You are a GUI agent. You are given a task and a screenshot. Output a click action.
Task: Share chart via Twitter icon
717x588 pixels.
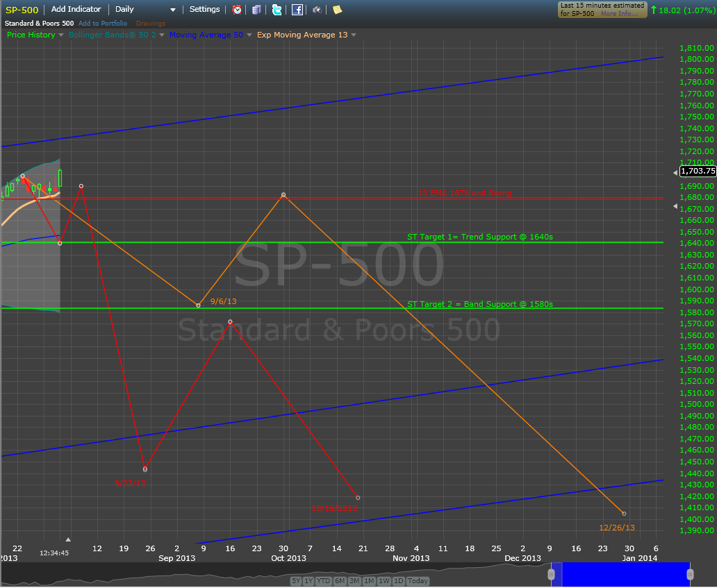(277, 10)
